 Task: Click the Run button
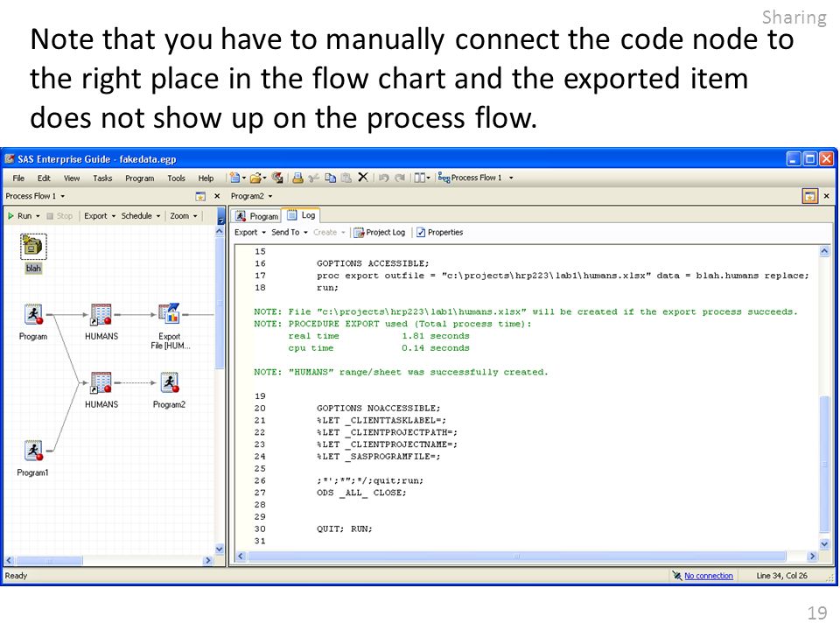(x=19, y=216)
